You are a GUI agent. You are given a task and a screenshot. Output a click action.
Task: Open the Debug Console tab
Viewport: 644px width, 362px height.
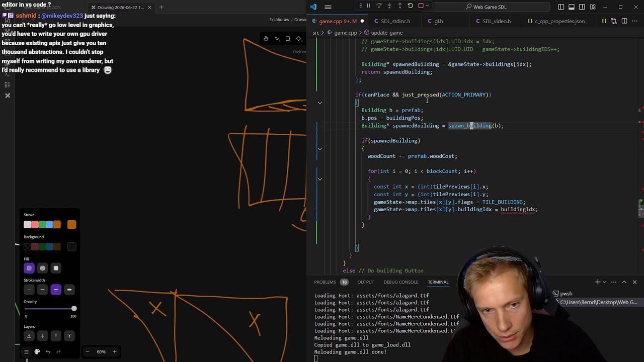click(x=401, y=282)
